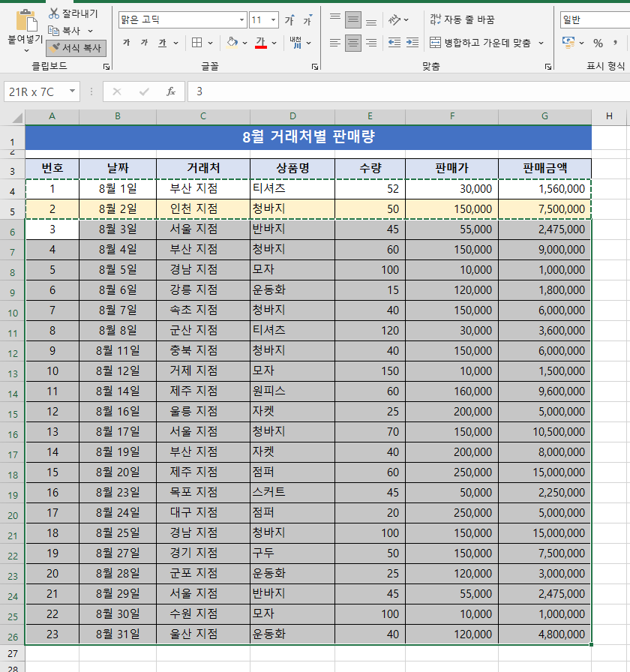Screen dimensions: 630x672
Task: Toggle italic formatting
Action: click(x=145, y=43)
